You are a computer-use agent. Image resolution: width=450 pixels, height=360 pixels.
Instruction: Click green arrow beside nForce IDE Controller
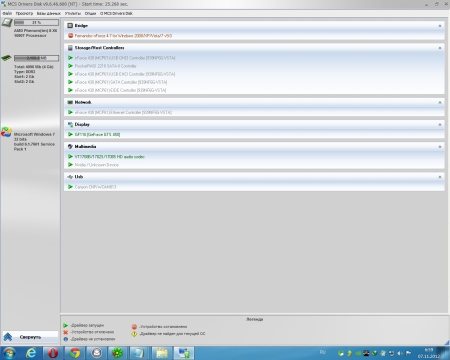(x=70, y=90)
